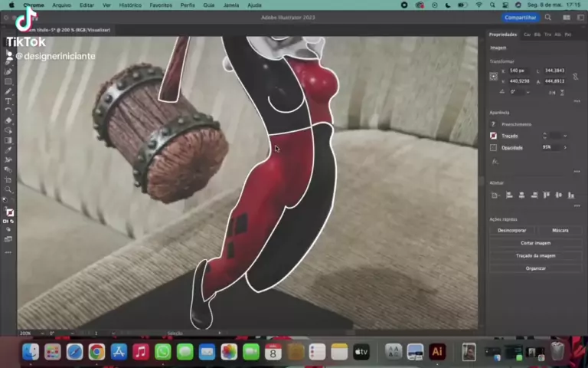The width and height of the screenshot is (588, 368).
Task: Align objects to horizontal right
Action: coord(534,195)
